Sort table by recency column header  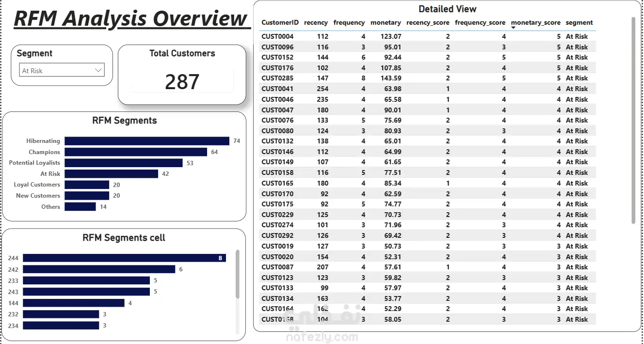[316, 22]
